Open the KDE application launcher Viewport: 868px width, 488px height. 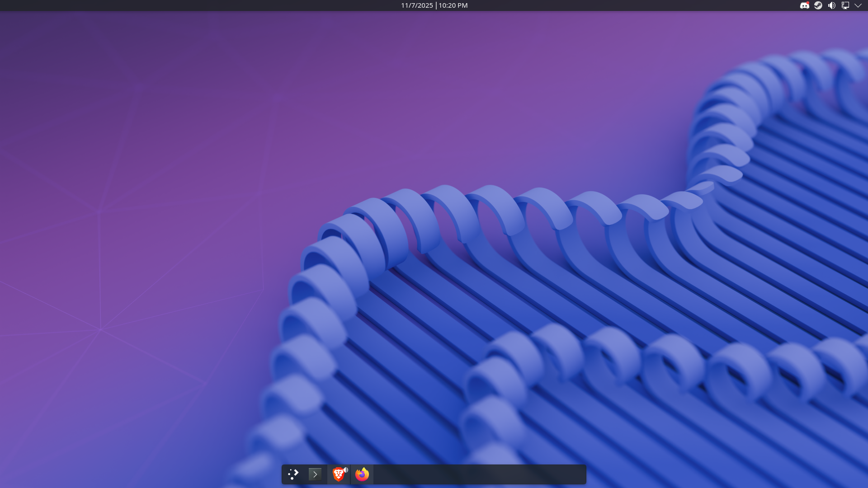point(293,474)
